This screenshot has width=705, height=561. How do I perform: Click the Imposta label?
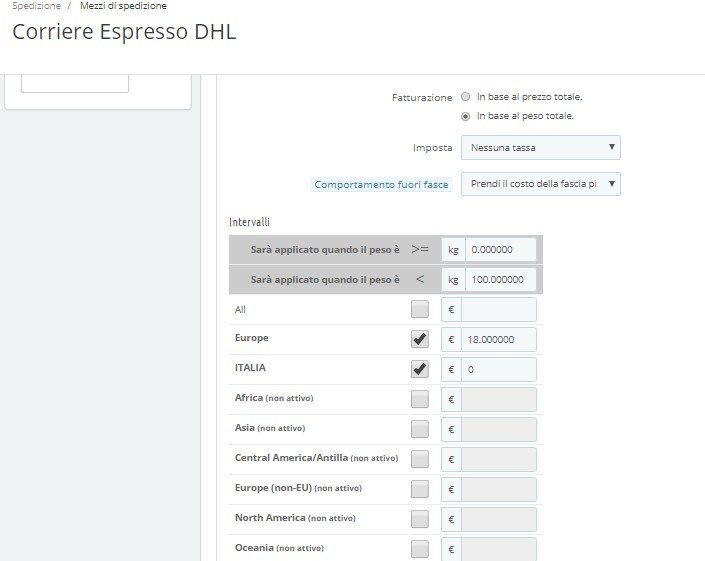[433, 147]
